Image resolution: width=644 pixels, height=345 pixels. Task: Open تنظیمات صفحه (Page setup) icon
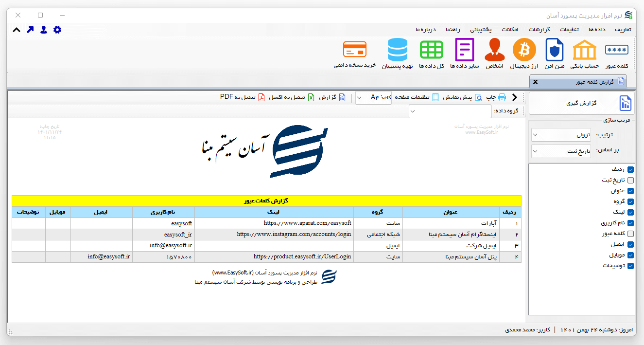435,97
